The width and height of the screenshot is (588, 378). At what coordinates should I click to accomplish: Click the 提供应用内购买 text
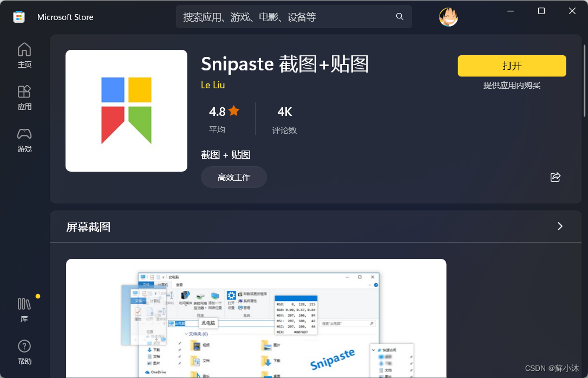[x=512, y=86]
